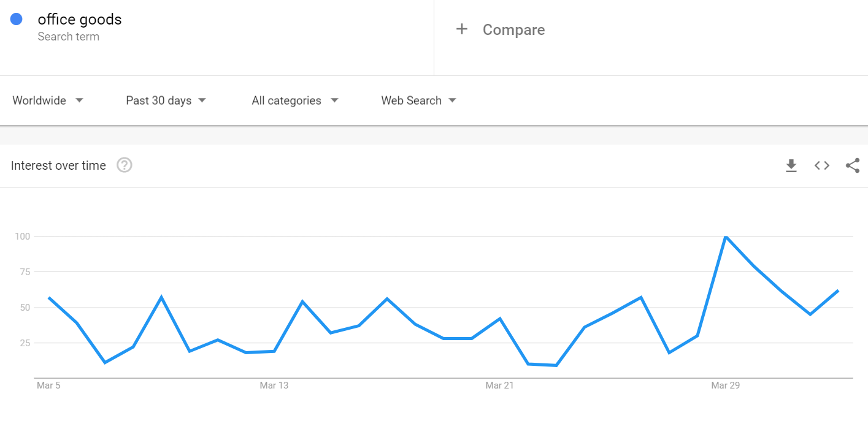This screenshot has height=421, width=868.
Task: Open the Worldwide region dropdown
Action: [x=48, y=101]
